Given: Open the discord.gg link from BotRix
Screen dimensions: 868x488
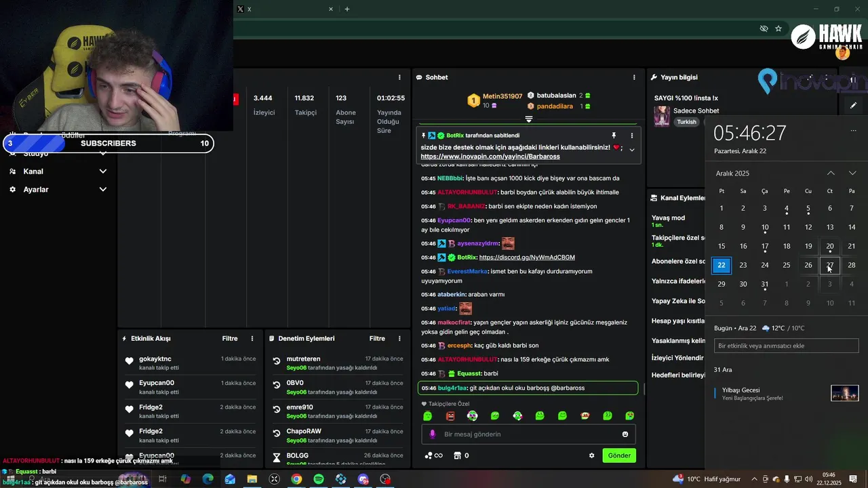Looking at the screenshot, I should coord(527,258).
